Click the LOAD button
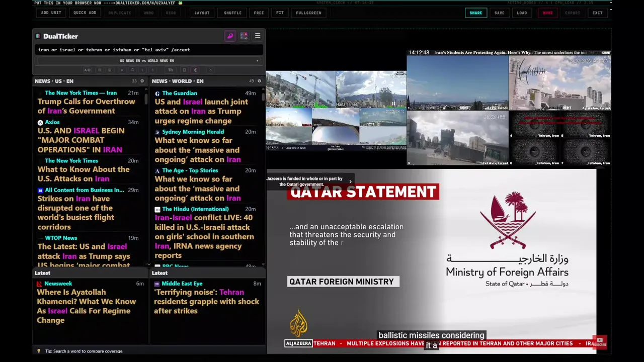The width and height of the screenshot is (644, 362). 522,13
